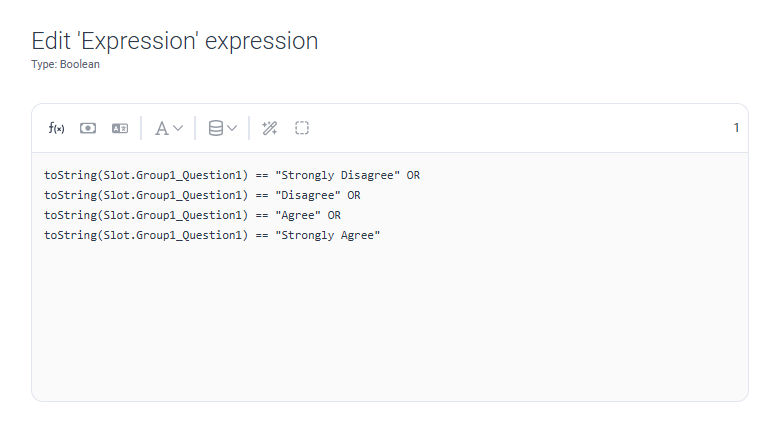Click the magic wand icon

(x=269, y=128)
